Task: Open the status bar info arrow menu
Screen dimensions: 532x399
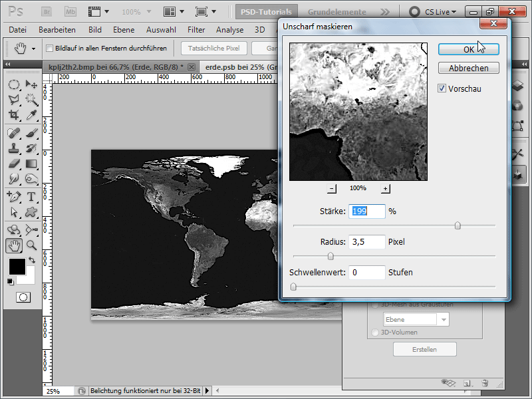Action: [x=207, y=390]
